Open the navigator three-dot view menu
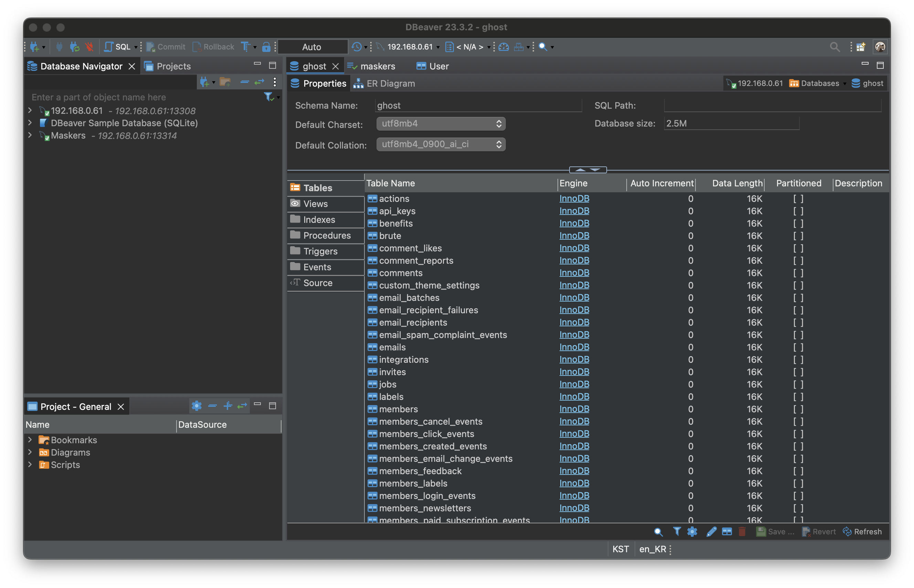914x588 pixels. [x=275, y=82]
